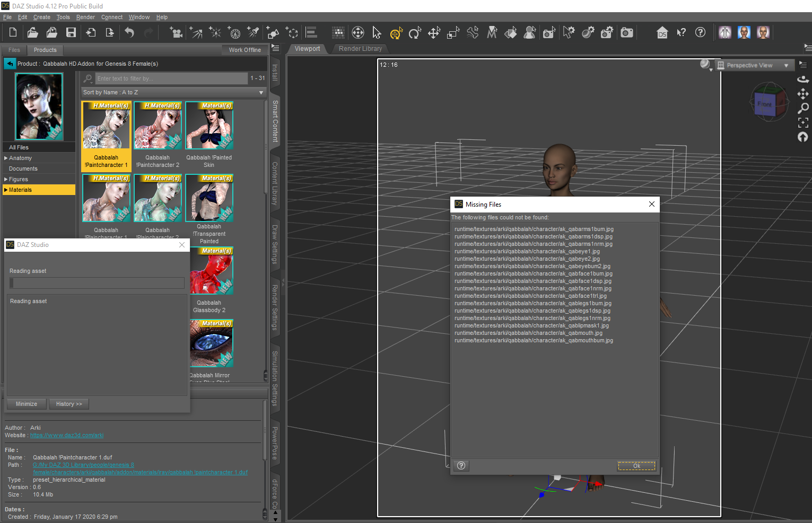Open the Content Library side tab
This screenshot has width=812, height=523.
[275, 183]
